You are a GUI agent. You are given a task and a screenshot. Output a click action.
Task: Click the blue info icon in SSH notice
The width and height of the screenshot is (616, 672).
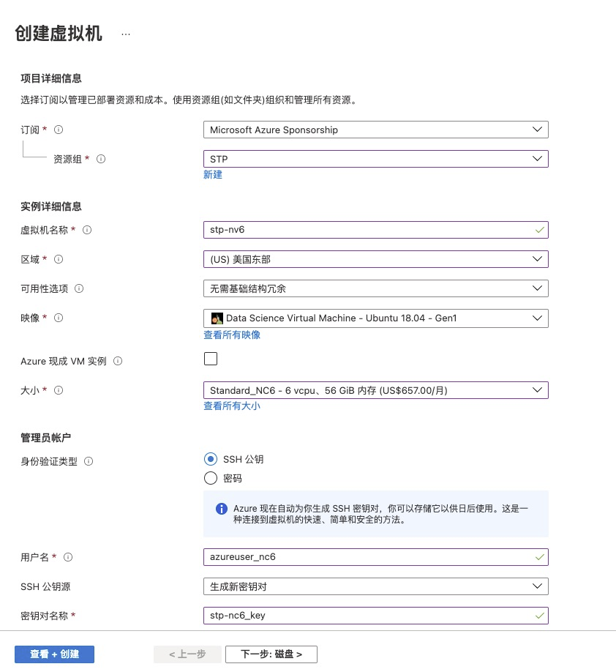[x=222, y=509]
